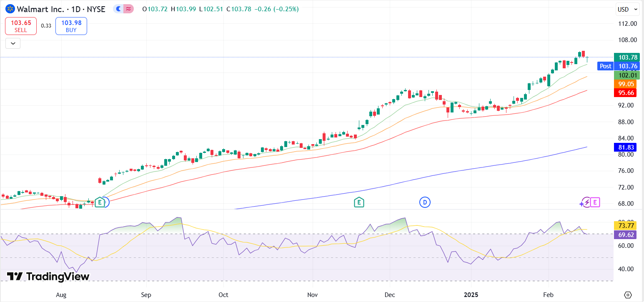Click the 40.00 RSI axis label
The height and width of the screenshot is (302, 644).
(626, 269)
